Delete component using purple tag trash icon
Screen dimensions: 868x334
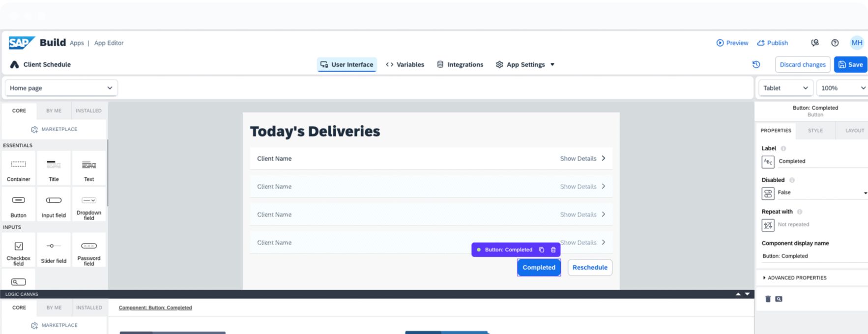click(553, 250)
